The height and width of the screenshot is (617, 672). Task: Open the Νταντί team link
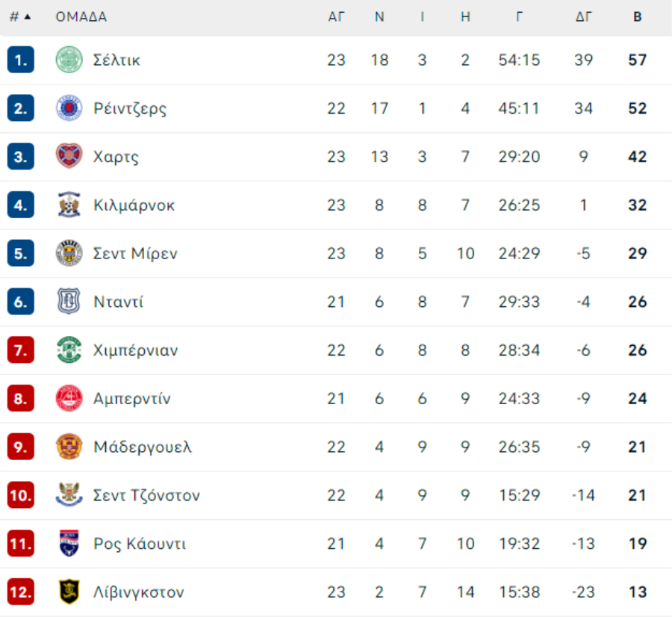pos(118,302)
